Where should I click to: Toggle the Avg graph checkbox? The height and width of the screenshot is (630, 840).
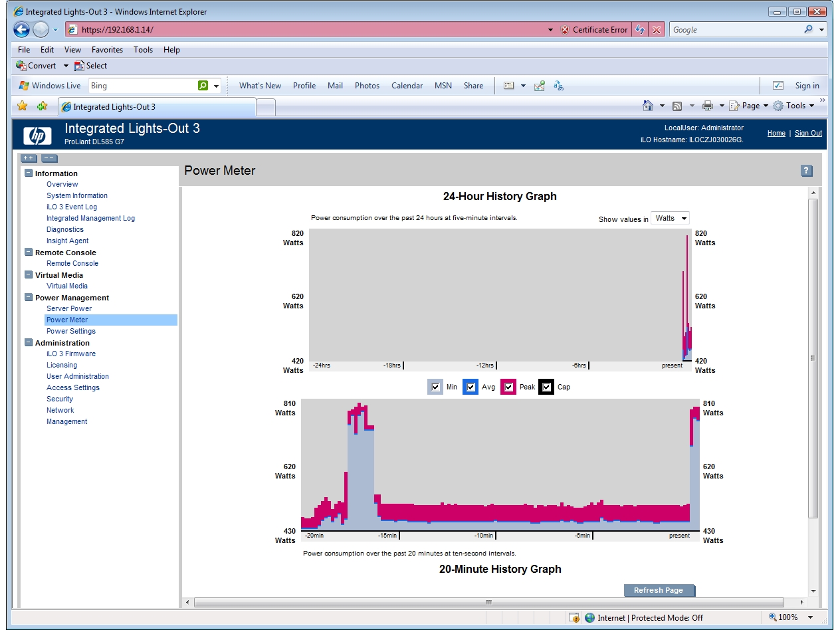[471, 387]
